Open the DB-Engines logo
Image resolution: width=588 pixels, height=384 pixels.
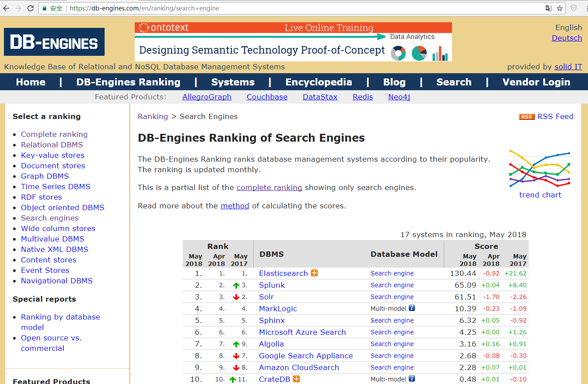pos(54,42)
